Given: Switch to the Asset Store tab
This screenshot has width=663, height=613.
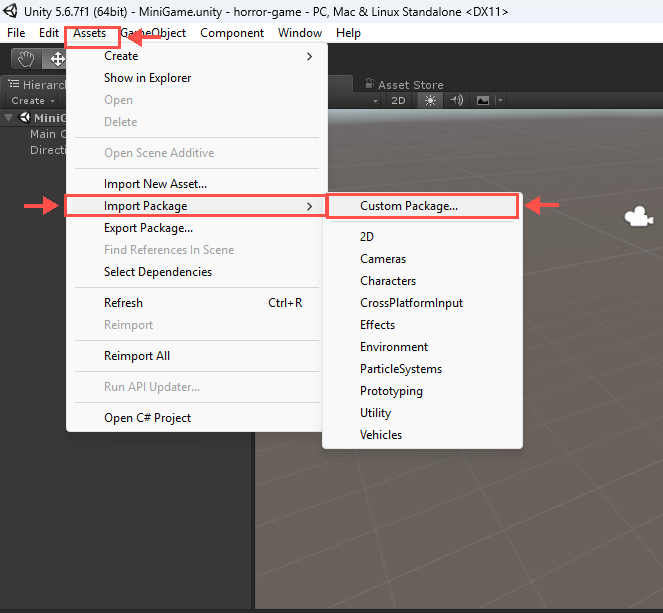Looking at the screenshot, I should pyautogui.click(x=404, y=85).
